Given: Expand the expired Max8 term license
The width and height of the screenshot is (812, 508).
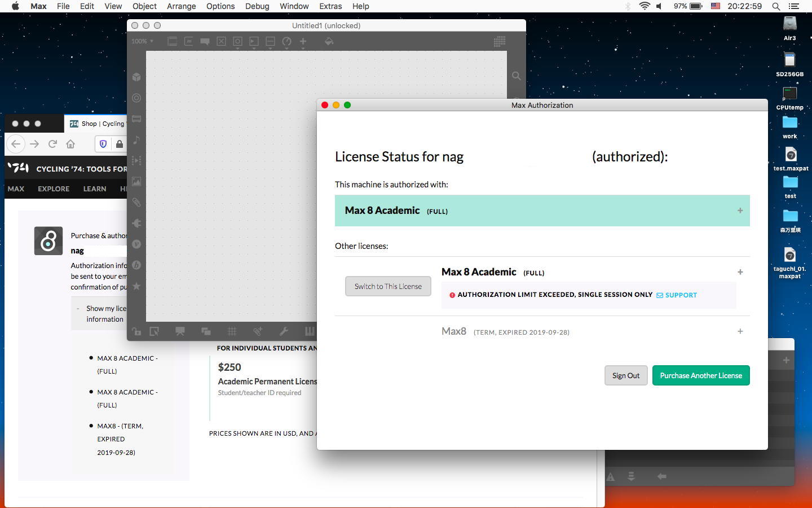Looking at the screenshot, I should (740, 331).
